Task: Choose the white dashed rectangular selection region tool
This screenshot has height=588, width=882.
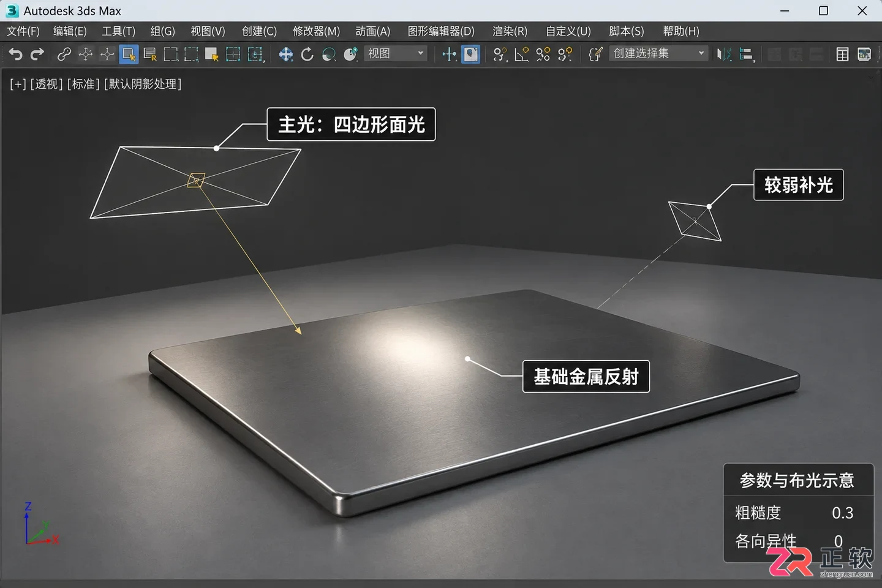Action: point(171,55)
